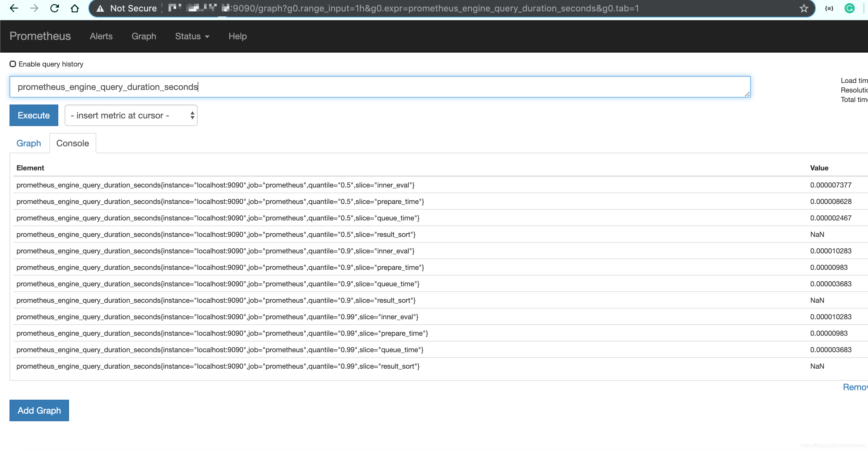Select the quantile 0.99 inner_eval row

pos(441,317)
